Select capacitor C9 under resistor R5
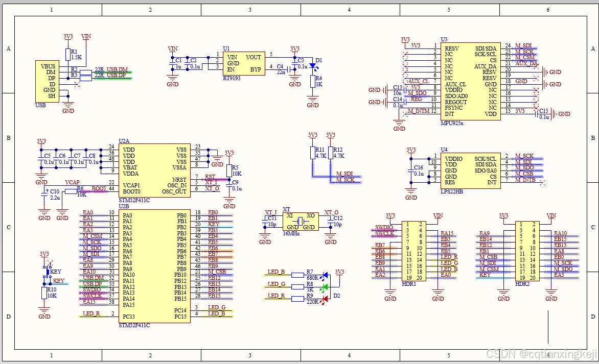Screen dimensions: 599x364 229,185
